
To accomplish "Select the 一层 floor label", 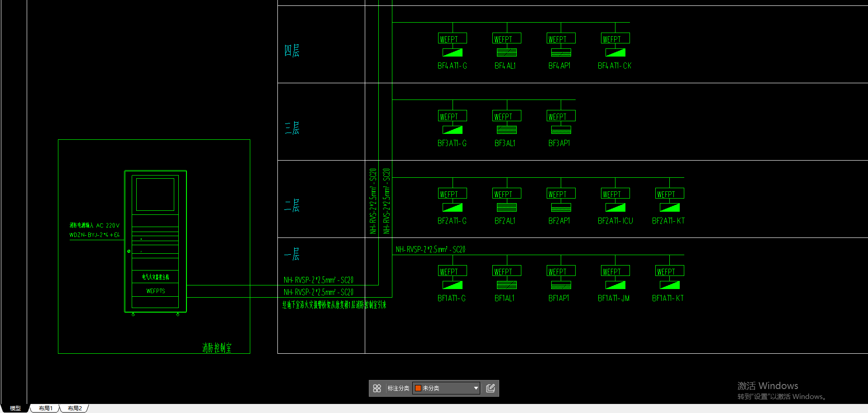I will tap(292, 254).
